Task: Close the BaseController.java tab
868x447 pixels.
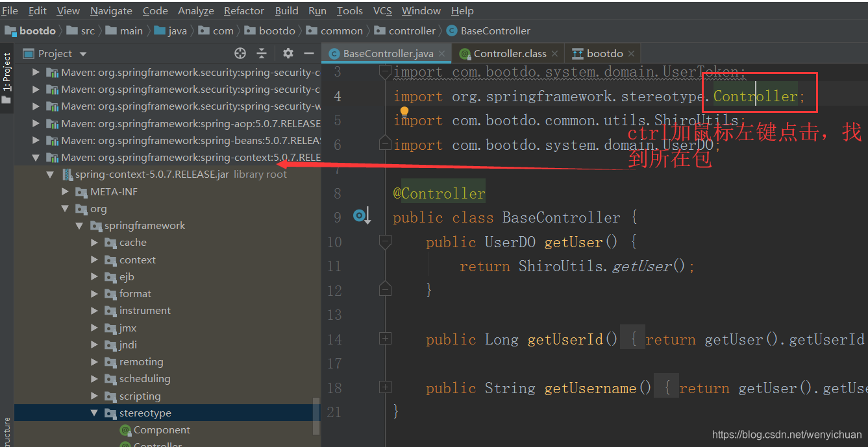Action: tap(442, 54)
